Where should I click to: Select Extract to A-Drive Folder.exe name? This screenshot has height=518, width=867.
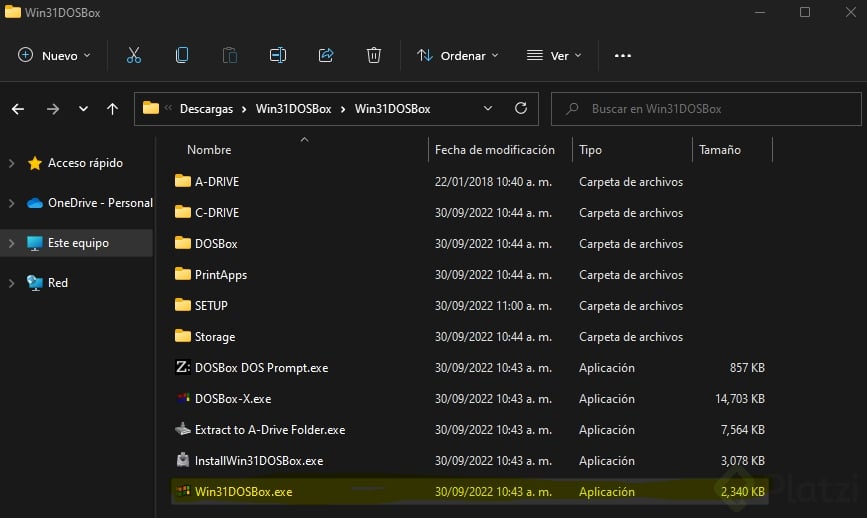[270, 430]
